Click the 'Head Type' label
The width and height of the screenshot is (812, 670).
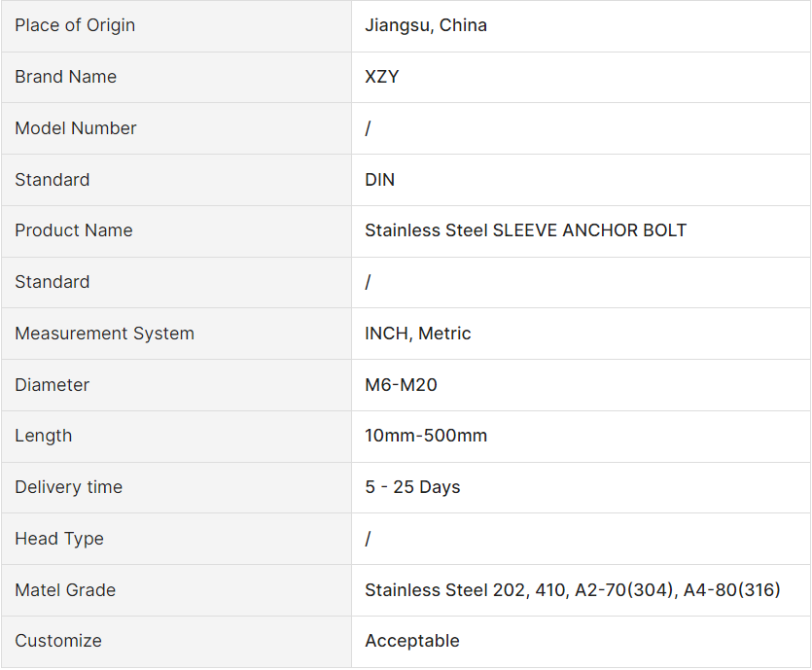click(59, 539)
